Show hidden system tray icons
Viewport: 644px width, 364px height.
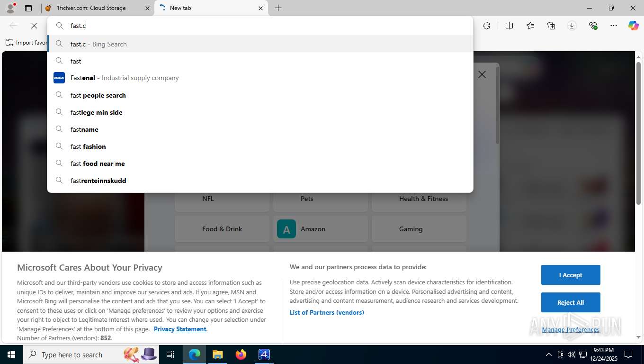point(549,355)
